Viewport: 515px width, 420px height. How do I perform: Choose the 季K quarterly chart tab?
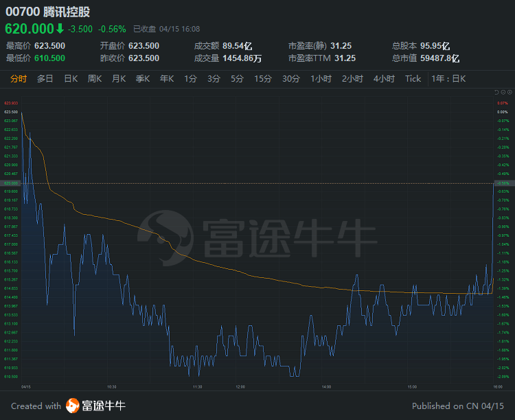point(143,79)
